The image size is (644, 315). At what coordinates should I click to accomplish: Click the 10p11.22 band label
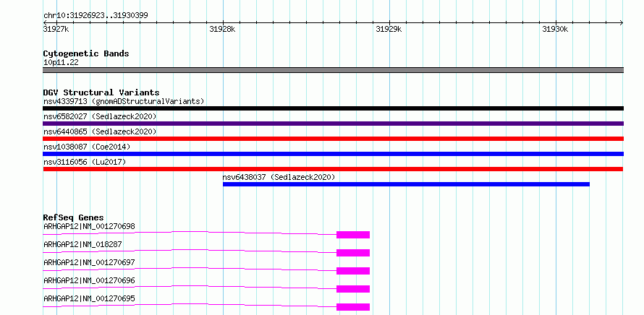pos(61,63)
